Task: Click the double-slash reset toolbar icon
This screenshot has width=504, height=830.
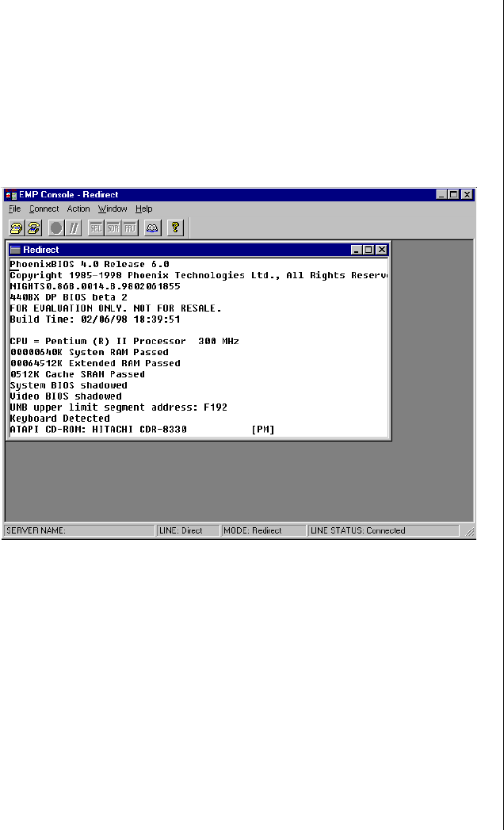Action: coord(73,228)
